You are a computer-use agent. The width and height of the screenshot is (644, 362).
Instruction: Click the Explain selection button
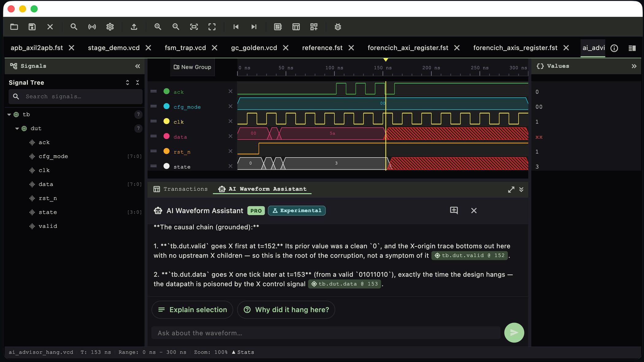[192, 310]
